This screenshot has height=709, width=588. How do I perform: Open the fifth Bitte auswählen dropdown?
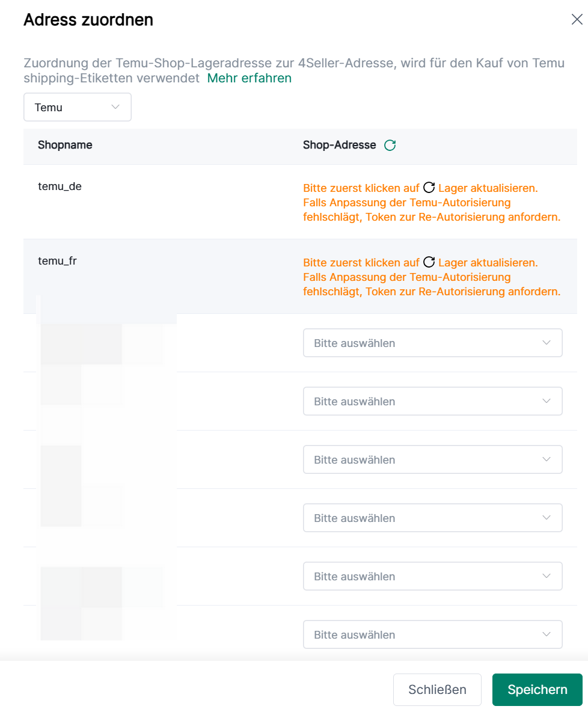[432, 576]
